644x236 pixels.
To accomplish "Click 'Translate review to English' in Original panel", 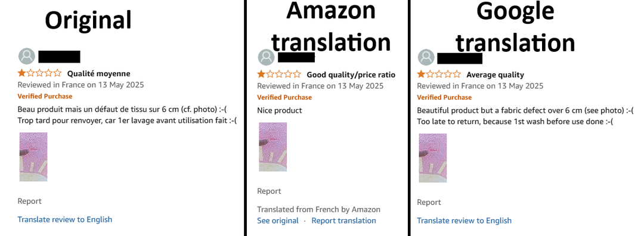I will [x=65, y=219].
